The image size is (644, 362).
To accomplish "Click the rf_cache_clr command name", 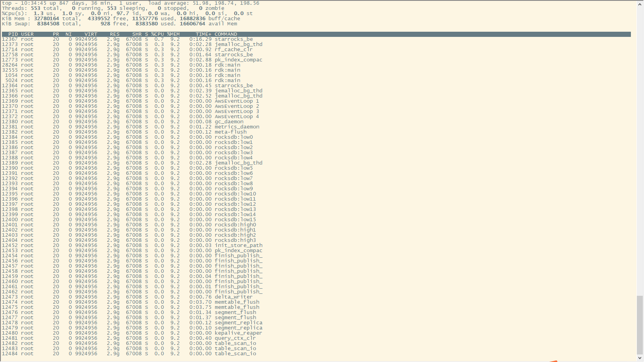I will click(x=234, y=50).
